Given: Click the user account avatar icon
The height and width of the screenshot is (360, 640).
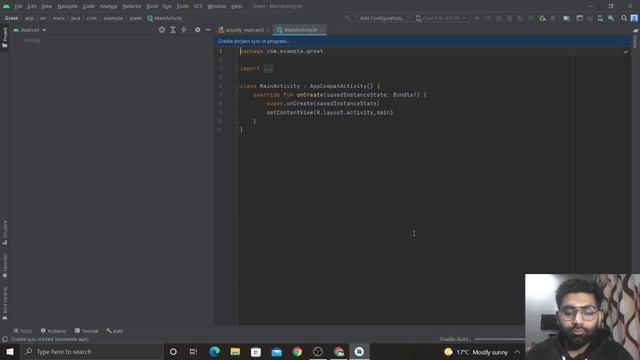Looking at the screenshot, I should coord(634,18).
